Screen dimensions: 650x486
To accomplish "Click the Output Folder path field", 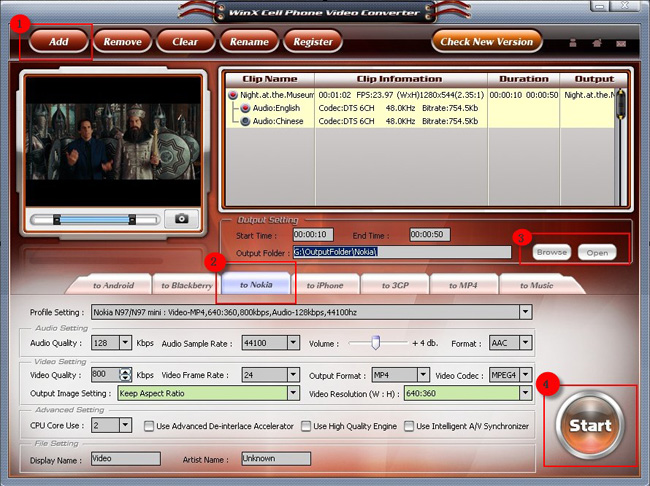I will (400, 252).
